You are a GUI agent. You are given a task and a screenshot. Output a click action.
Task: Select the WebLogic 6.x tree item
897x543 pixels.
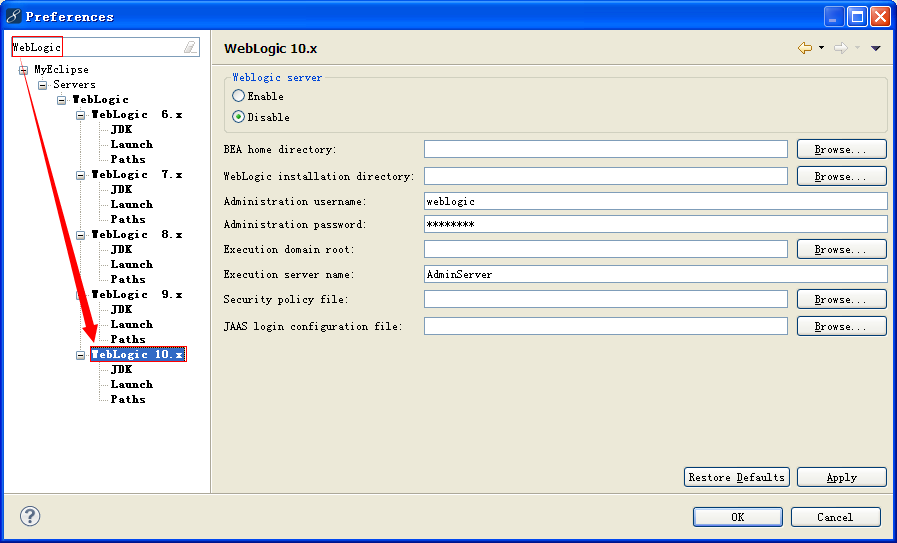click(137, 114)
